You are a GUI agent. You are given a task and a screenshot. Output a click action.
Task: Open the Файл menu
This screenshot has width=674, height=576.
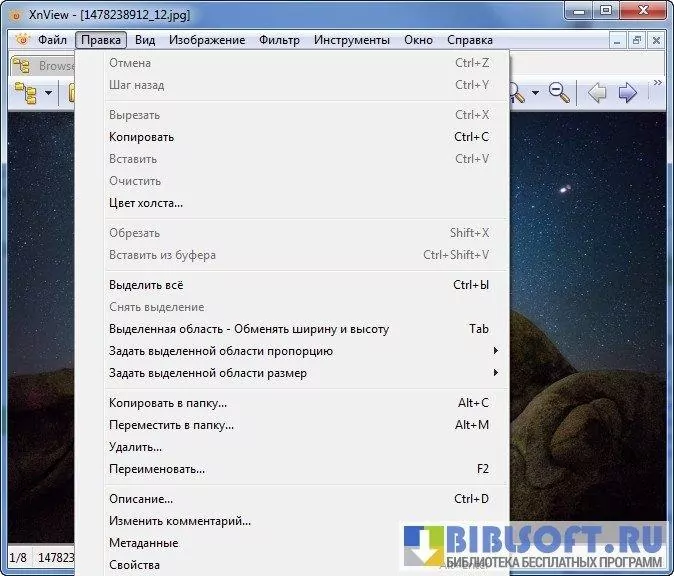coord(52,40)
